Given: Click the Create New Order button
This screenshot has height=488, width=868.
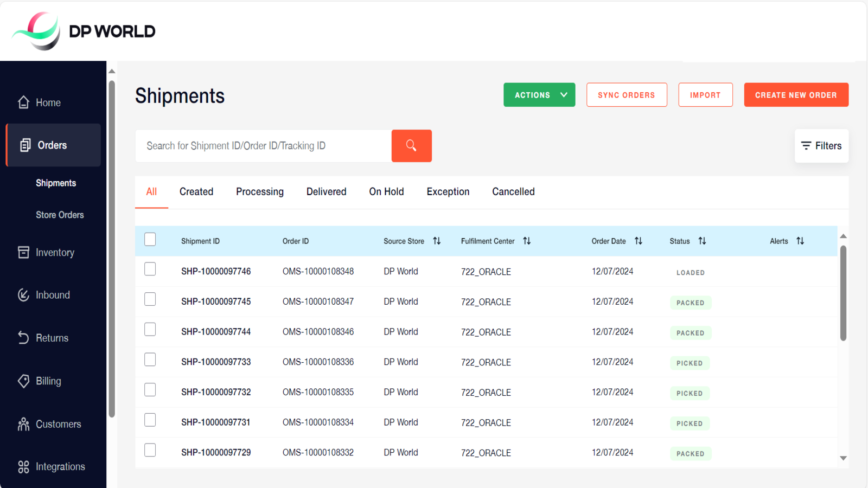Looking at the screenshot, I should [796, 94].
